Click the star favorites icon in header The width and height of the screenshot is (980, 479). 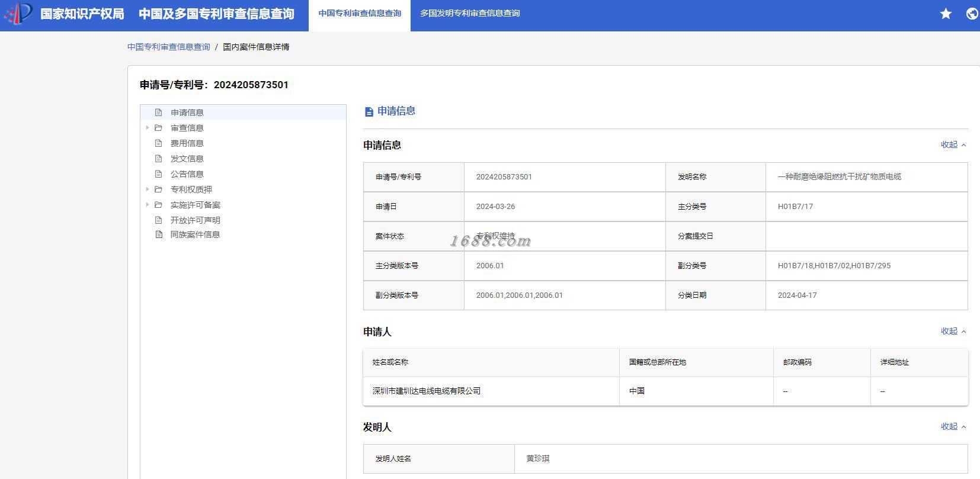click(946, 14)
